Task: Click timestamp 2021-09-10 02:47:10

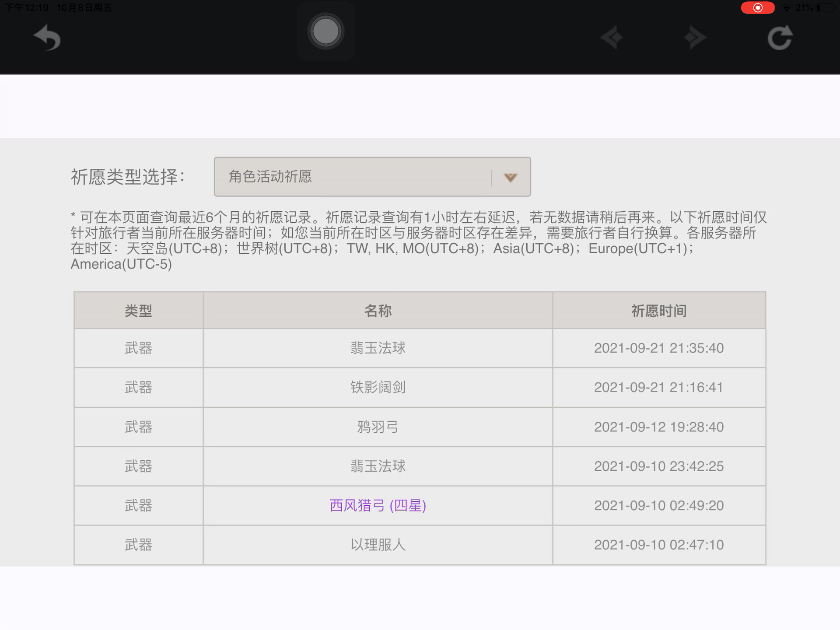Action: click(659, 545)
